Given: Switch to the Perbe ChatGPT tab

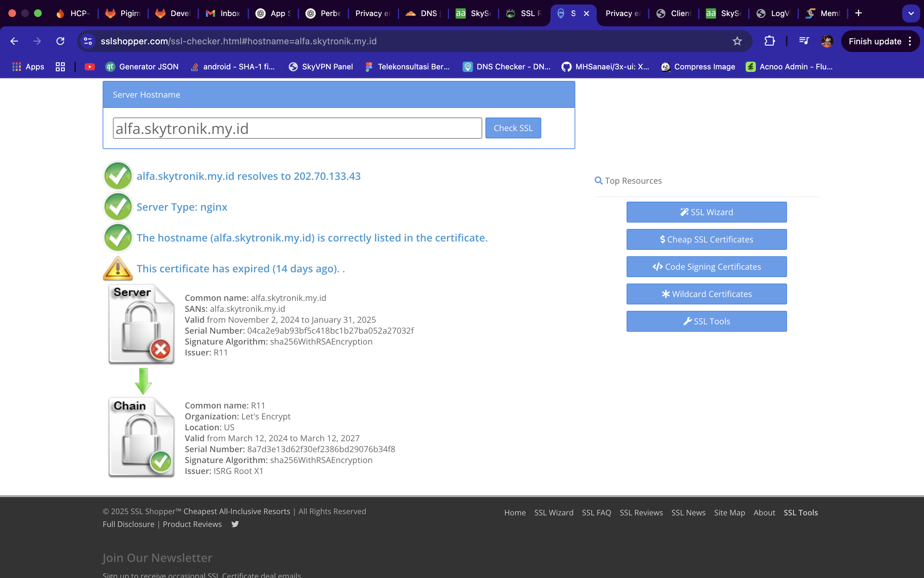Looking at the screenshot, I should [324, 13].
